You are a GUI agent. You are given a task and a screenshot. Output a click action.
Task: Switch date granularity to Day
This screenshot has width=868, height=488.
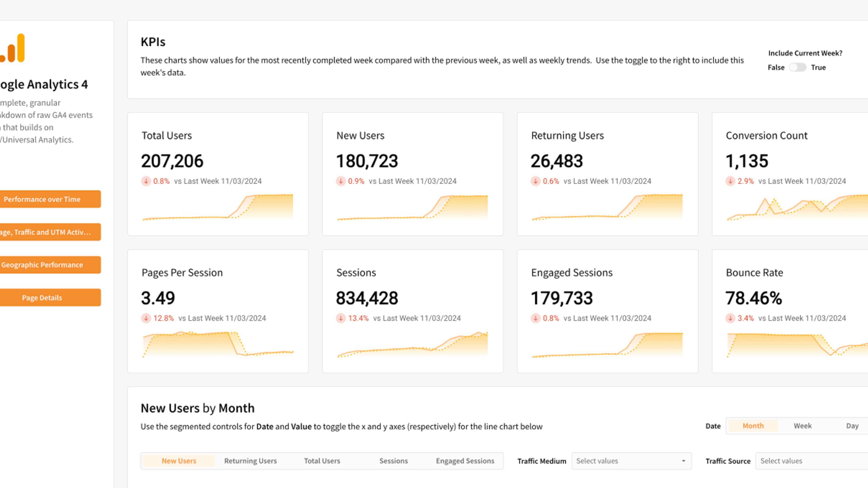[x=852, y=426]
